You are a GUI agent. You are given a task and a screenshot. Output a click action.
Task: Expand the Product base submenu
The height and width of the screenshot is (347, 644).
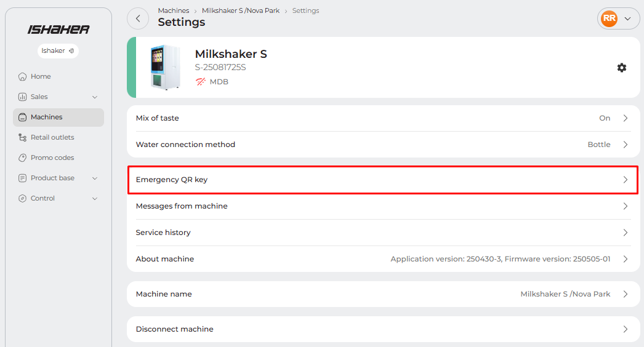coord(95,178)
